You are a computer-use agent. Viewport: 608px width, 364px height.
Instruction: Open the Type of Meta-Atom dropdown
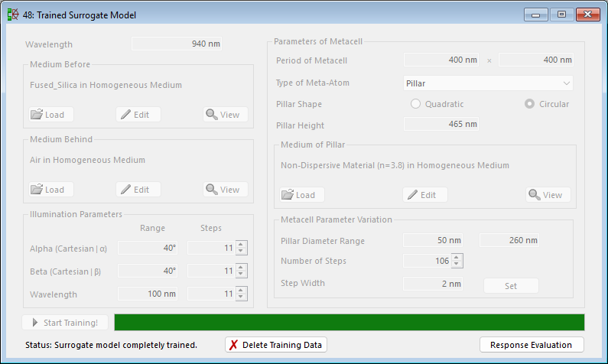click(488, 83)
